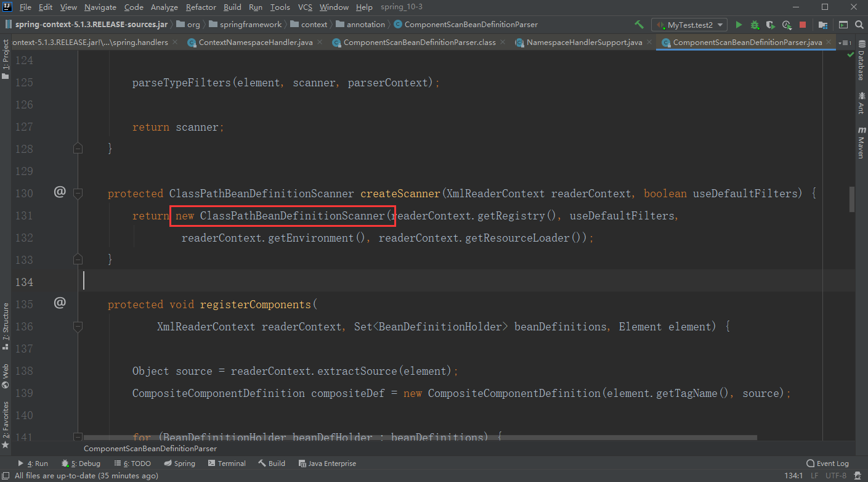
Task: Open the Java Enterprise tool window
Action: (x=327, y=464)
